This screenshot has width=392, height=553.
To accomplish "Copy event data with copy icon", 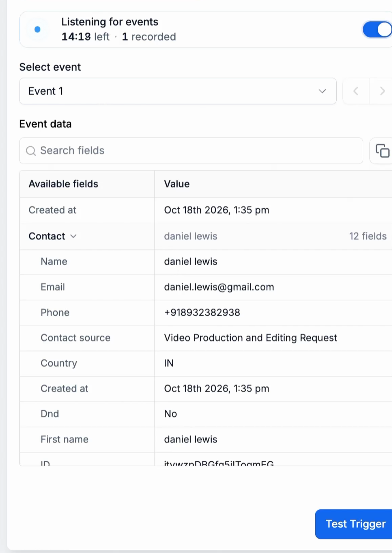I will point(382,151).
